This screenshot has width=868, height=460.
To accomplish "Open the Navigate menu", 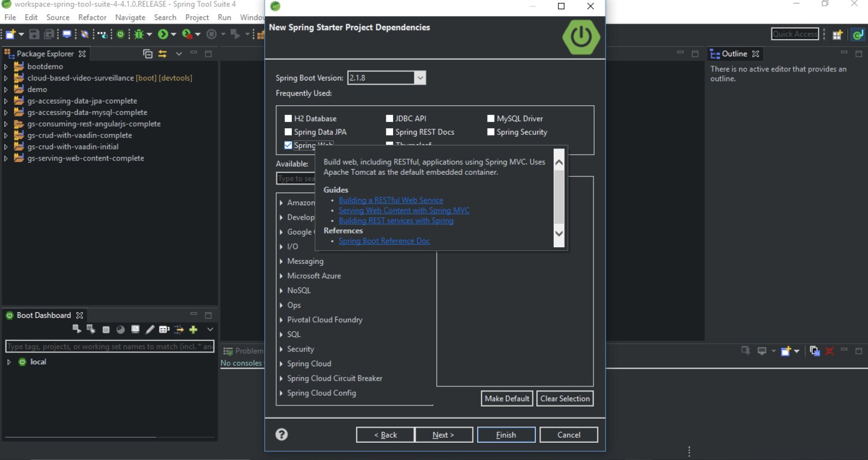I will (130, 17).
